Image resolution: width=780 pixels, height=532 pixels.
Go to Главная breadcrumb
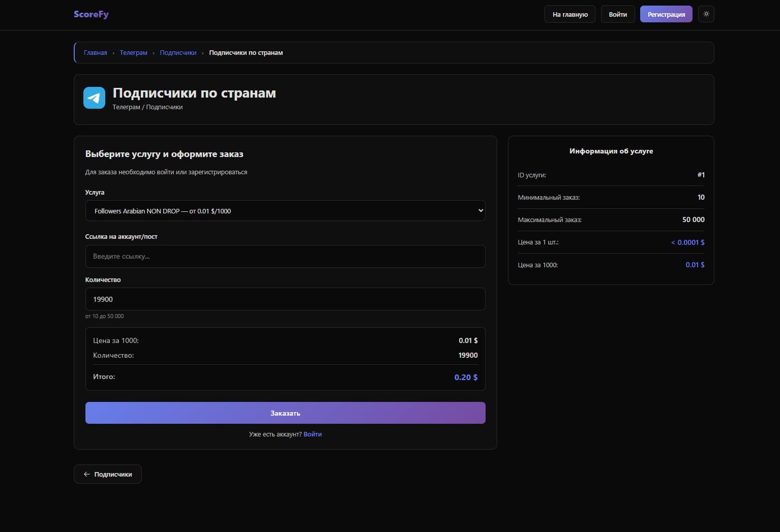96,53
